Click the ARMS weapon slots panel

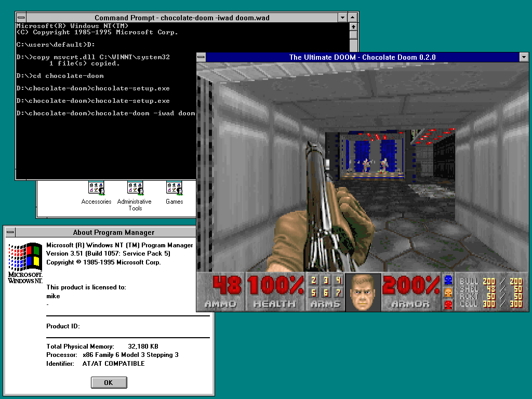pyautogui.click(x=325, y=292)
